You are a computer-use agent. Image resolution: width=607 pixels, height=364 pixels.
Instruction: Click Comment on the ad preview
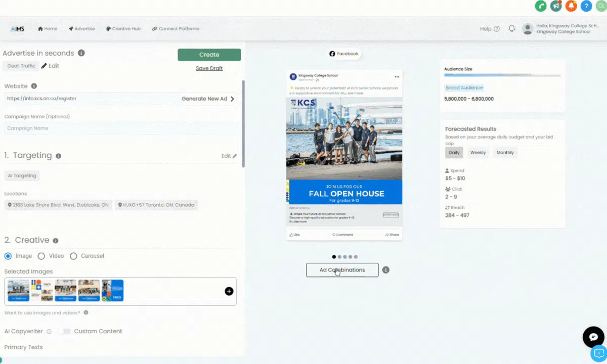(x=342, y=235)
